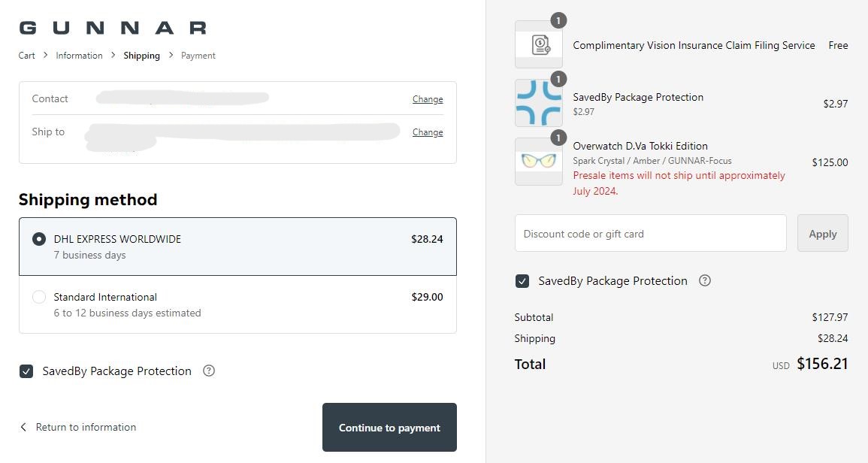Toggle SavedBy Package Protection checkbox in order summary
The image size is (868, 463).
522,281
